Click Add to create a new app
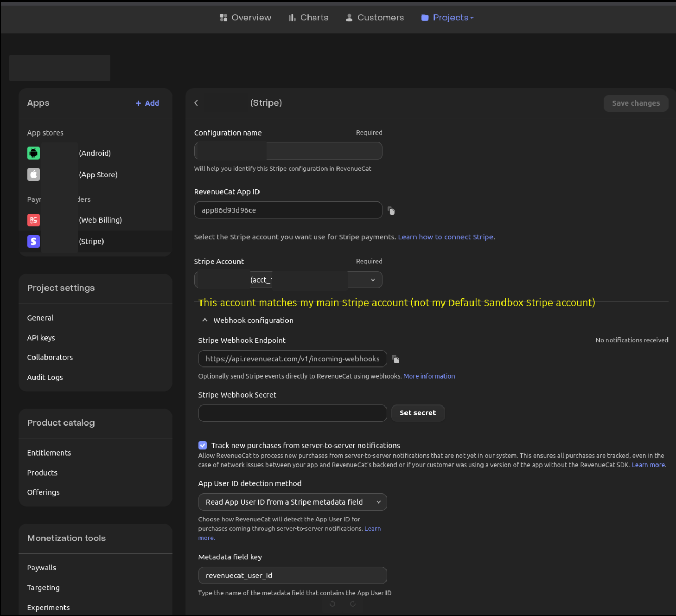This screenshot has height=616, width=676. point(147,103)
